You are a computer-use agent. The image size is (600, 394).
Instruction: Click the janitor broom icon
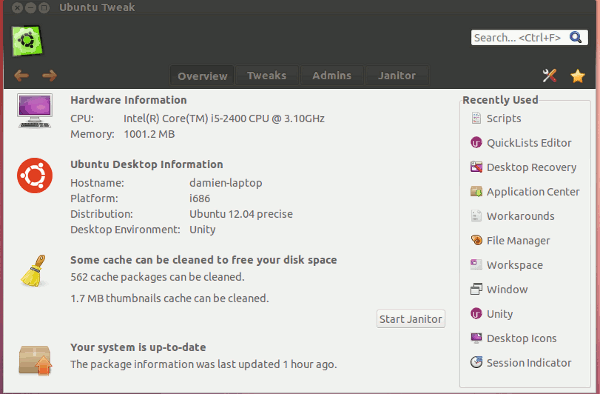click(x=34, y=271)
